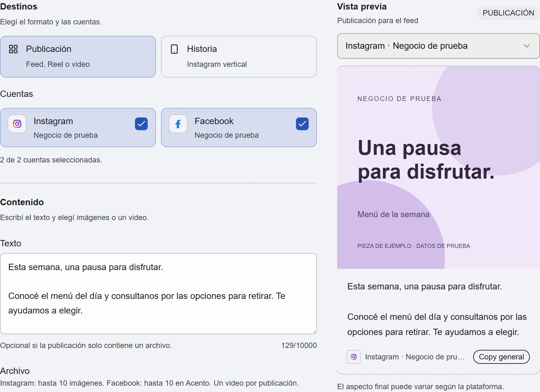Click the textarea resize handle corner
540x392 pixels.
coord(314,332)
